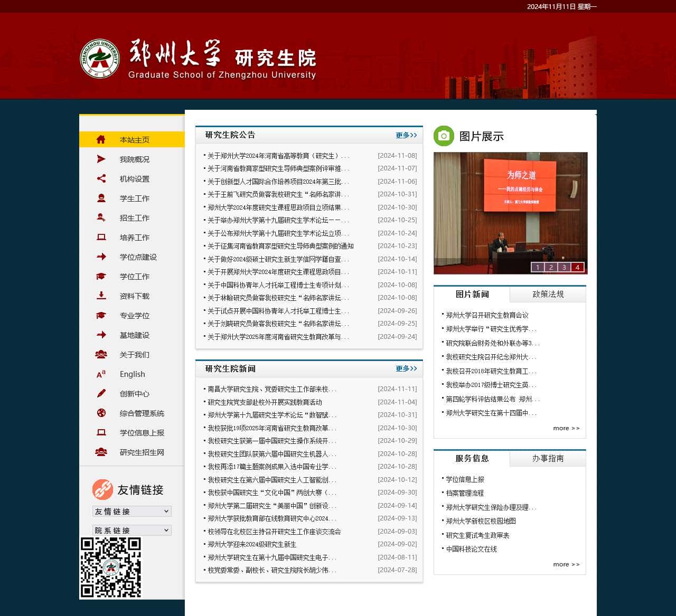Click the 2024年11月11日 星期一 date text

coord(562,6)
